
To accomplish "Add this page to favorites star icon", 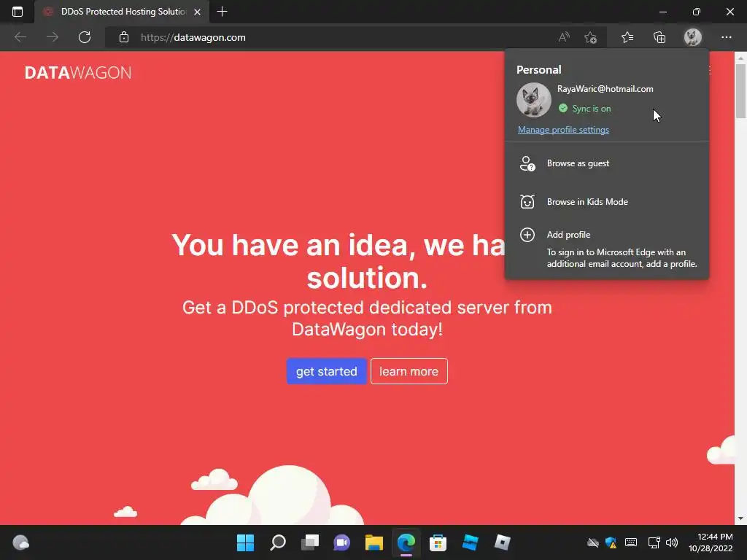I will 591,37.
